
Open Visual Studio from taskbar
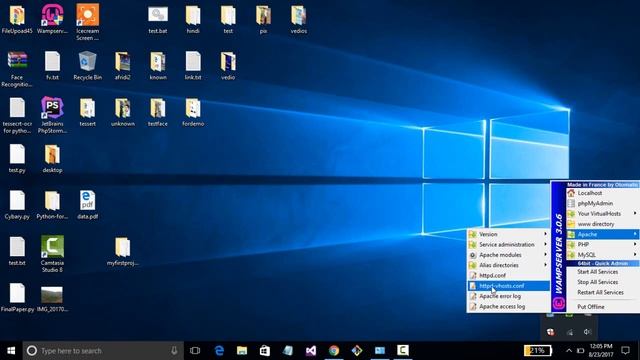pos(311,351)
